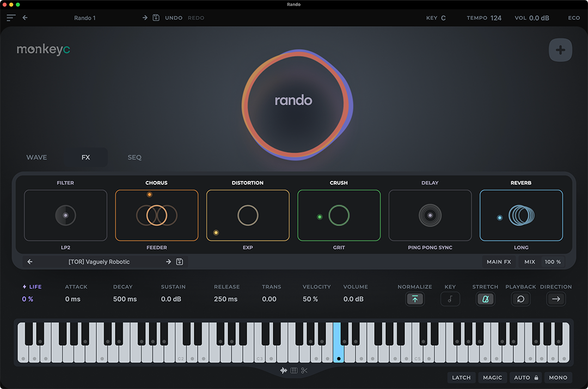Screen dimensions: 588x389
Task: Click the Direction arrow icon
Action: 556,299
